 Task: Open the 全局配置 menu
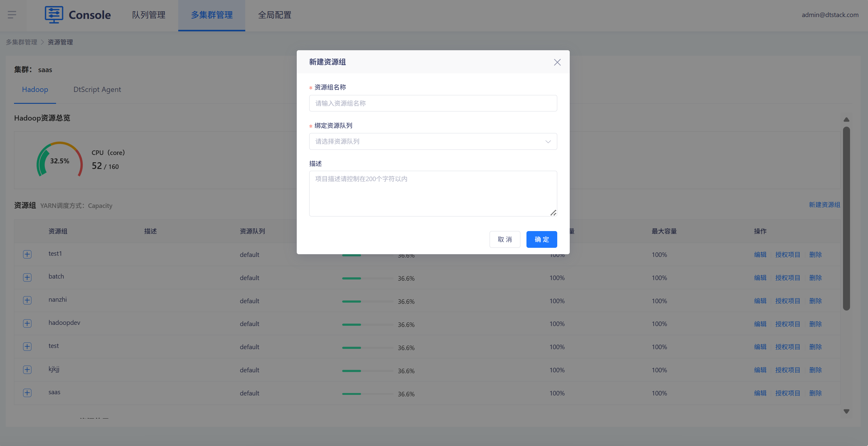coord(275,15)
